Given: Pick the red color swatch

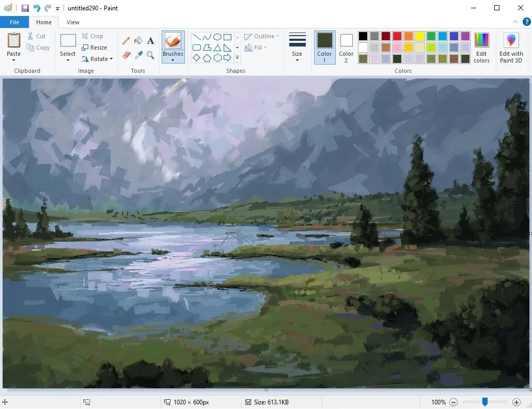Looking at the screenshot, I should [397, 36].
